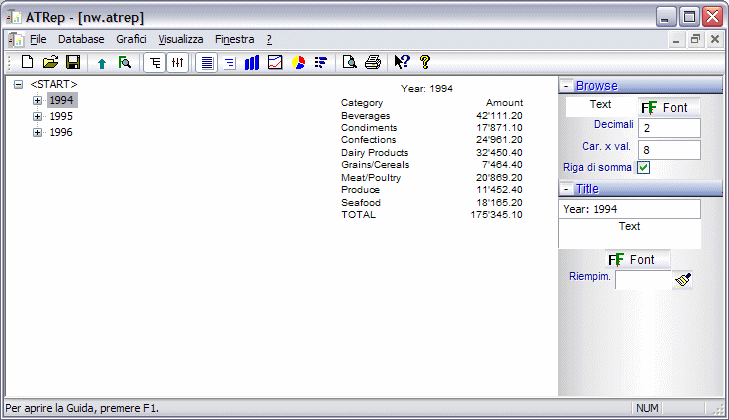Toggle the properties sliders toolbar button
729x420 pixels.
pyautogui.click(x=177, y=62)
